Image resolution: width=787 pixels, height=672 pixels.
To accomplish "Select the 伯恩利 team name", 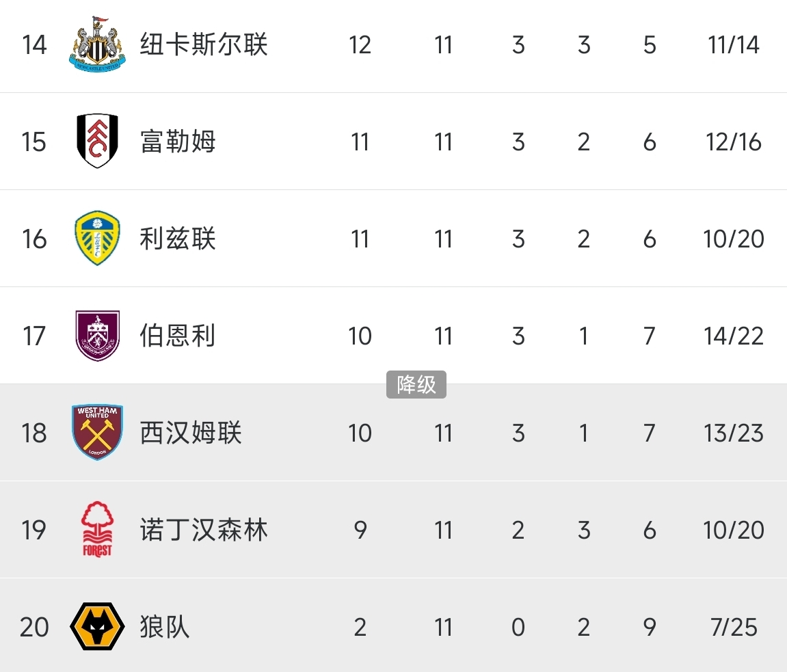I will pos(178,336).
